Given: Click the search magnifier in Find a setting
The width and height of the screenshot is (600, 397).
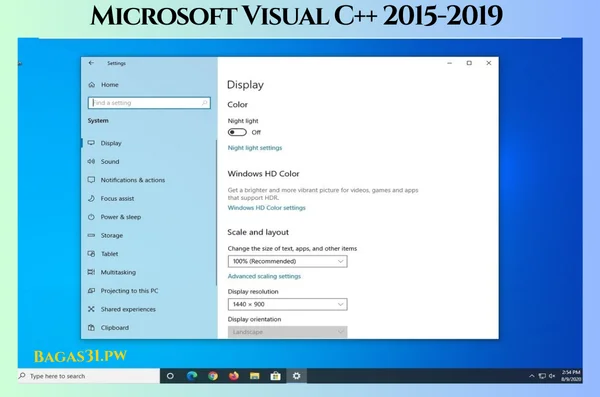Looking at the screenshot, I should (204, 103).
